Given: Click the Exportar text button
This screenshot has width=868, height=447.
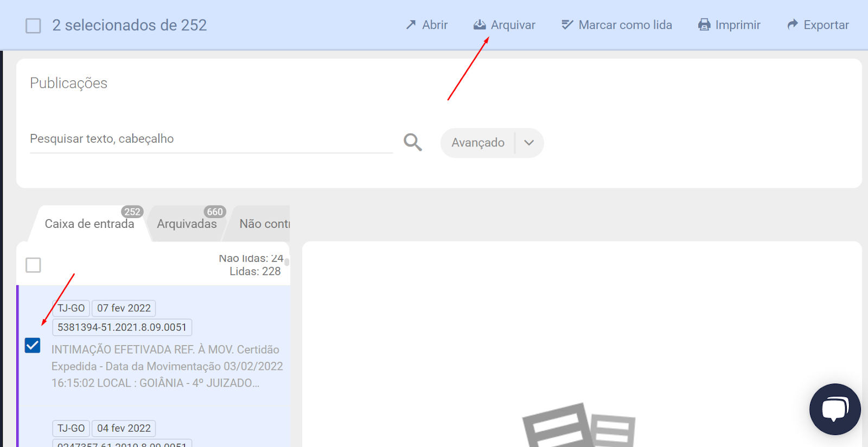Looking at the screenshot, I should (826, 25).
